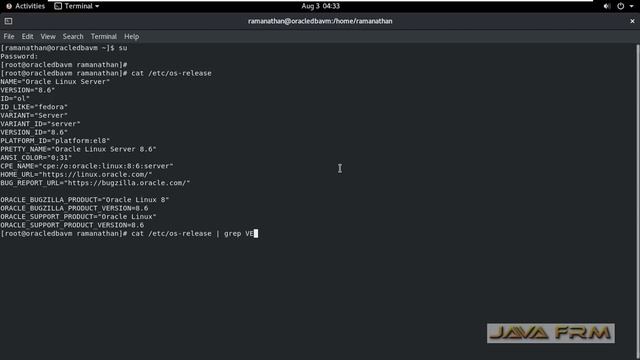Click the power icon in top bar
Viewport: 640px width, 360px height.
tap(620, 6)
